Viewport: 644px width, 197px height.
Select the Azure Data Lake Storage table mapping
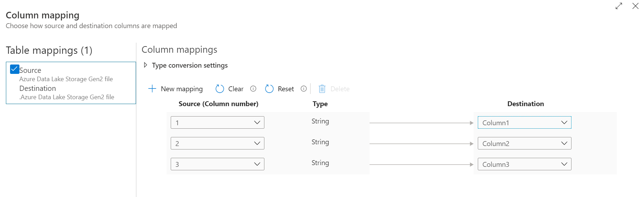71,83
